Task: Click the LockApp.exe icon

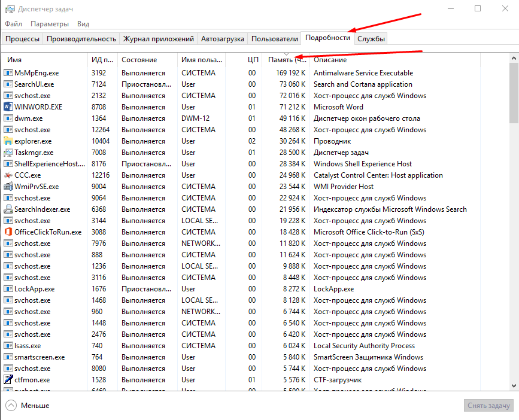Action: click(8, 289)
